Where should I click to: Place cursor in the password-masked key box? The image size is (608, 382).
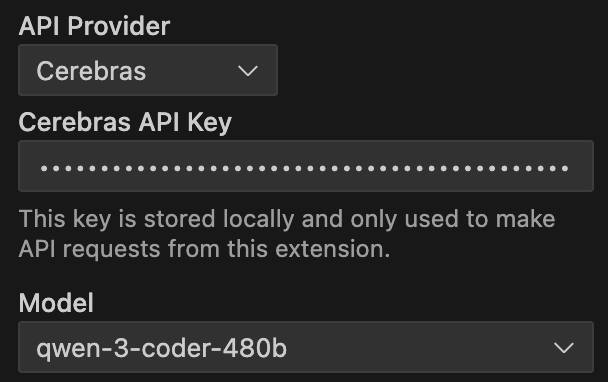tap(306, 166)
